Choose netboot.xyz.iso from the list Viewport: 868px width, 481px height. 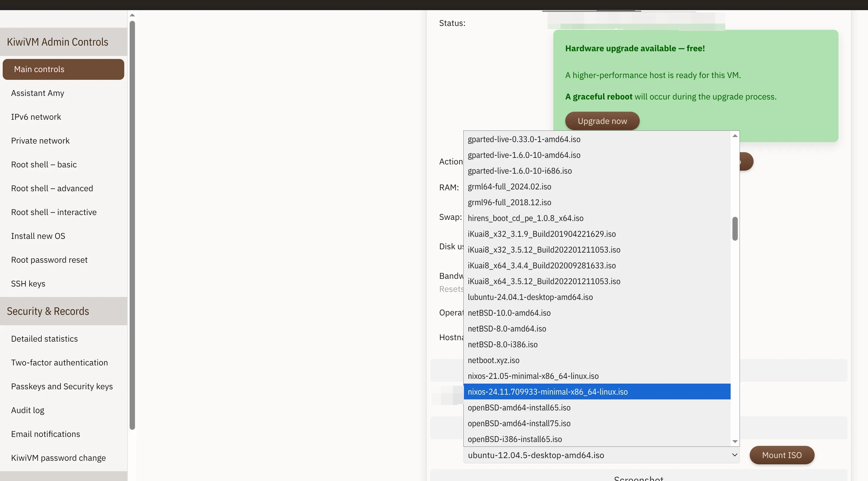pos(493,360)
